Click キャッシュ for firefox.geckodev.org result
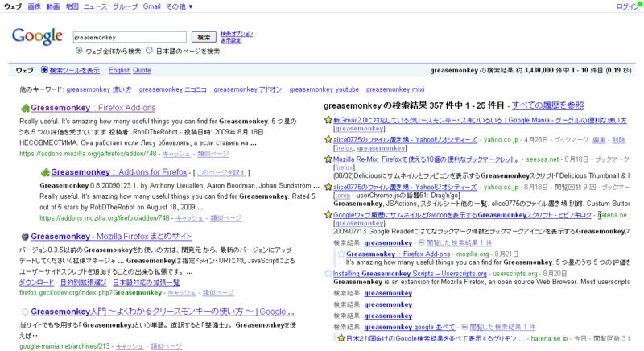Screen dimensions: 644x351 182,293
